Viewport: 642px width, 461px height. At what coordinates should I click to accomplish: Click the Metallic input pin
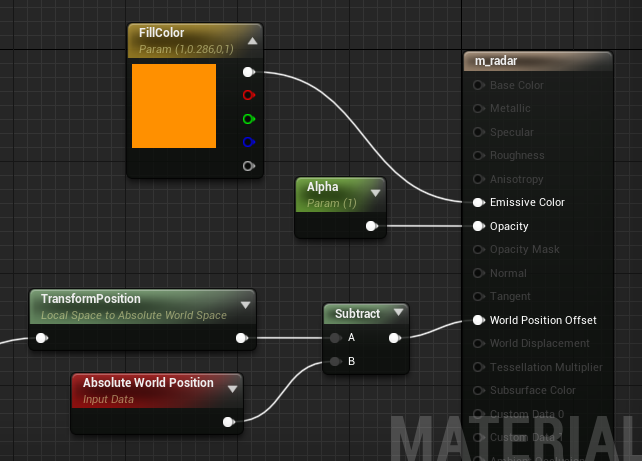[478, 108]
